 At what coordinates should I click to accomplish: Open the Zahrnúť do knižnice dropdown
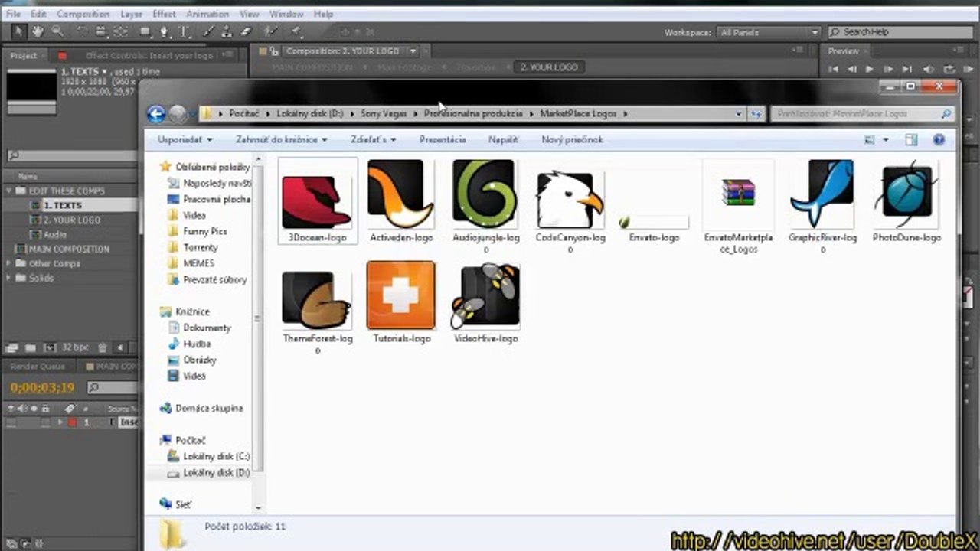click(x=282, y=139)
